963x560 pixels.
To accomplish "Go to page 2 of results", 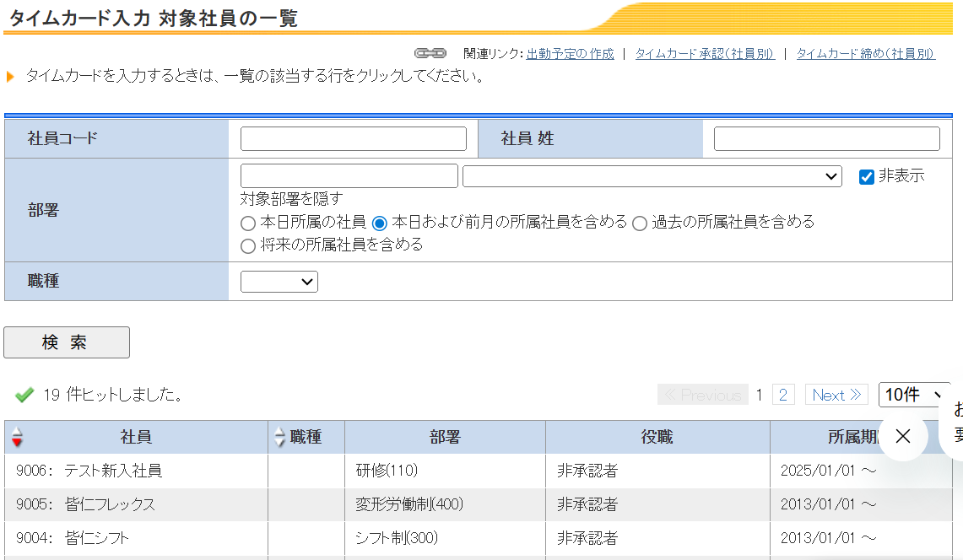I will point(783,395).
